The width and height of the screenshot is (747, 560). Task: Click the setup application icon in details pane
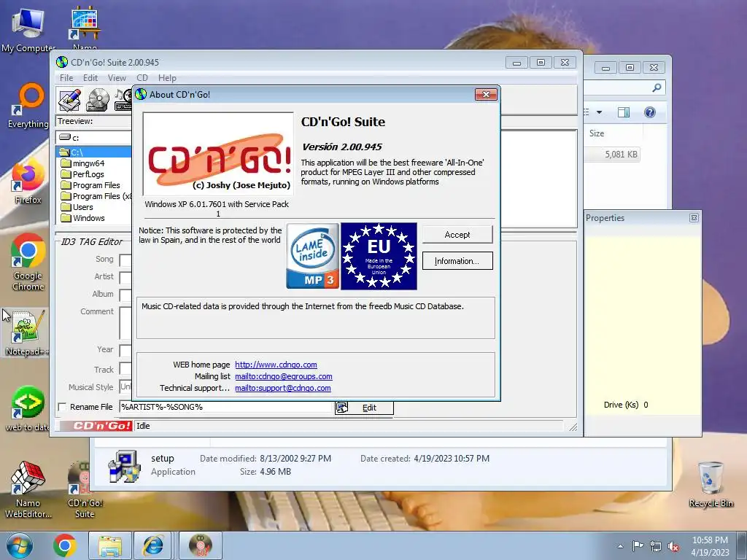click(125, 466)
